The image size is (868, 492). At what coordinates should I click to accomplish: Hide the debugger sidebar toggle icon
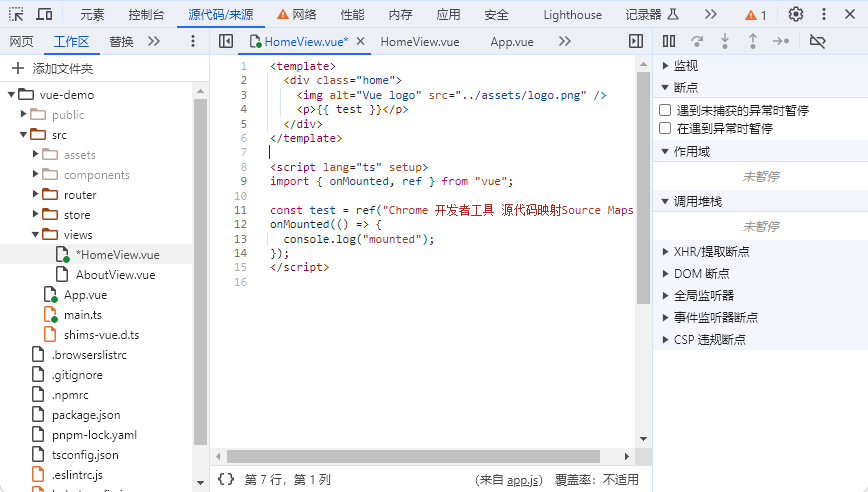(636, 41)
